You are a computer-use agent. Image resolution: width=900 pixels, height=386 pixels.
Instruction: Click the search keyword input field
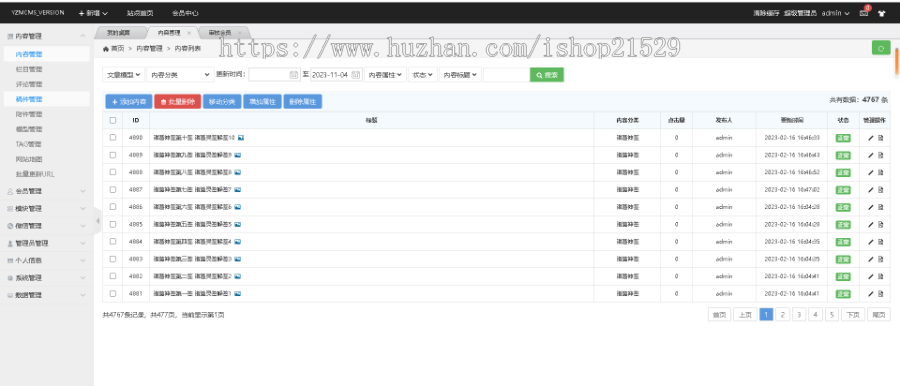coord(506,75)
